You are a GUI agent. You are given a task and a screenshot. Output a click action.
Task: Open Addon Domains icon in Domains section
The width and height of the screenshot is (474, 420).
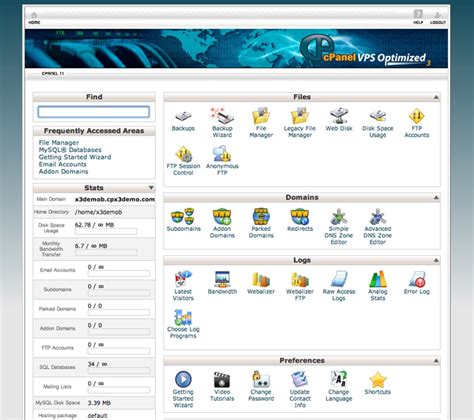(x=222, y=223)
